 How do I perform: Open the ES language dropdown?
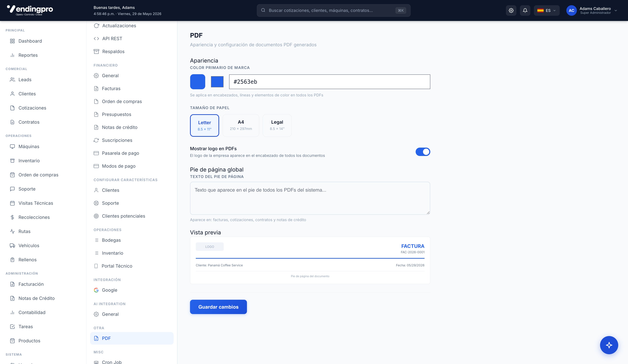pyautogui.click(x=546, y=10)
